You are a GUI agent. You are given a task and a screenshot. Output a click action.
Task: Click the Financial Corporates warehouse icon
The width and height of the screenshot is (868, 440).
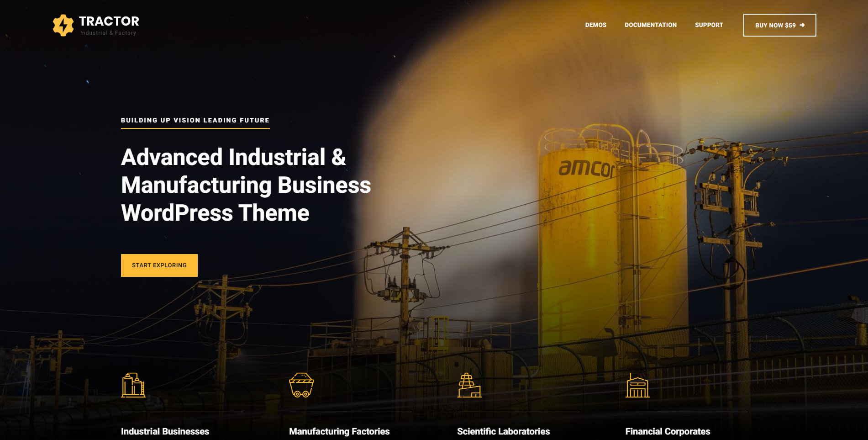click(637, 385)
